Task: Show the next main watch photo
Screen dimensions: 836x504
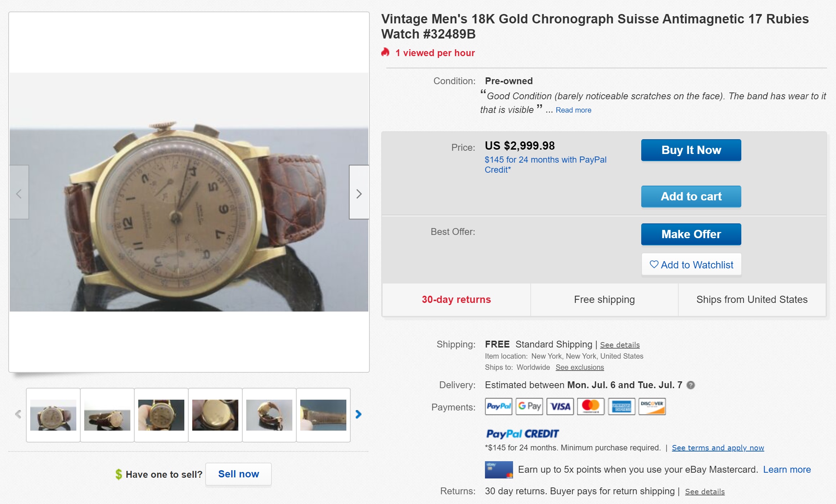Action: (359, 193)
